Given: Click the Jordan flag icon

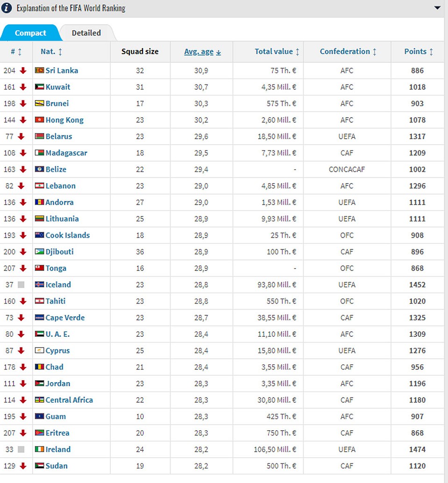Looking at the screenshot, I should point(39,384).
